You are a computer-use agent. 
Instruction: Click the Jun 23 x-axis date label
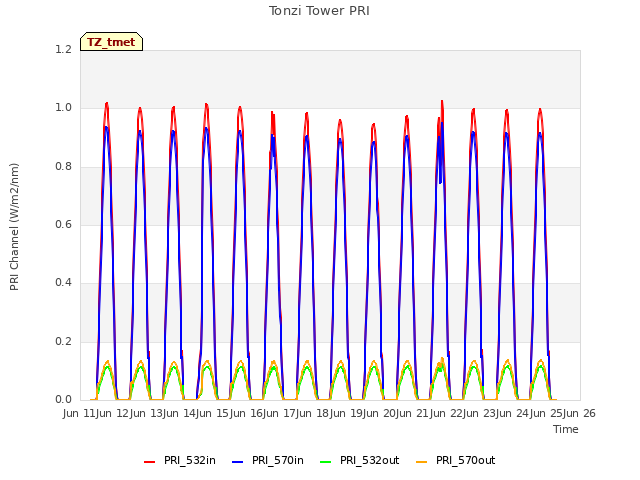tap(480, 413)
